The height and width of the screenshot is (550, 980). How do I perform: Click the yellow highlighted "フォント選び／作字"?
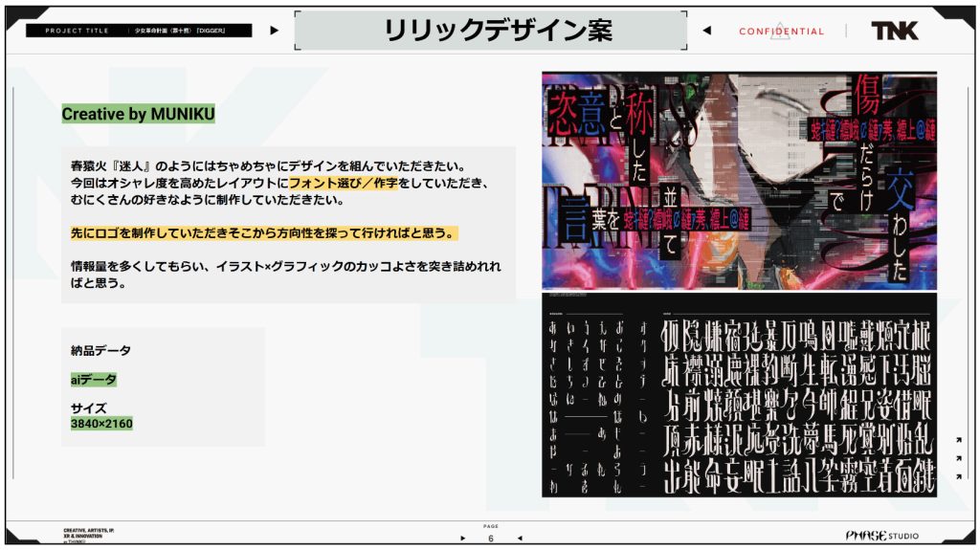[x=344, y=183]
